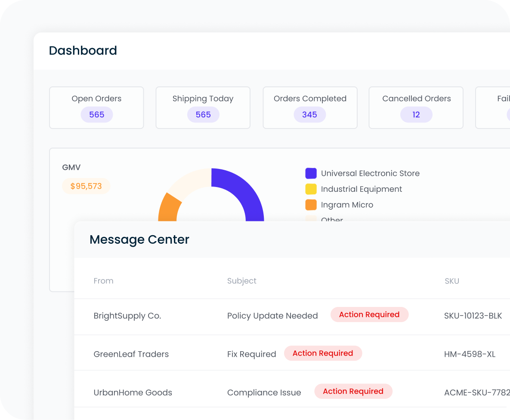Select the Shipping Today card
This screenshot has height=420, width=510.
tap(203, 107)
